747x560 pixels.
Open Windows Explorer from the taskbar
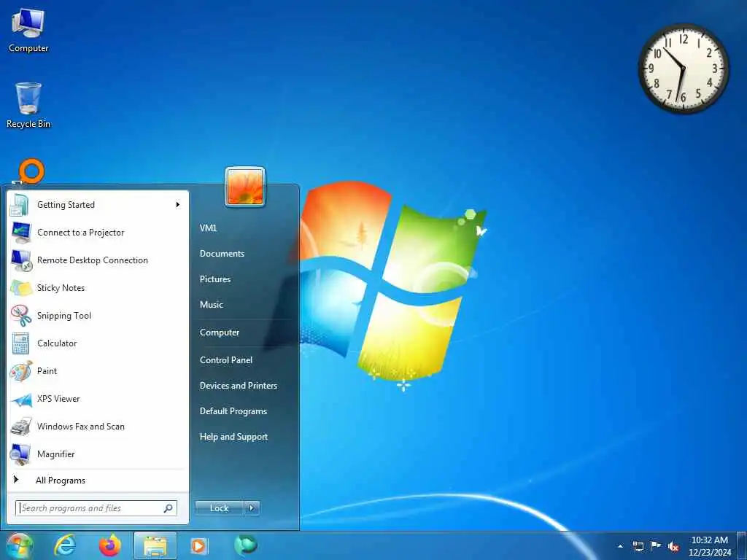tap(155, 545)
